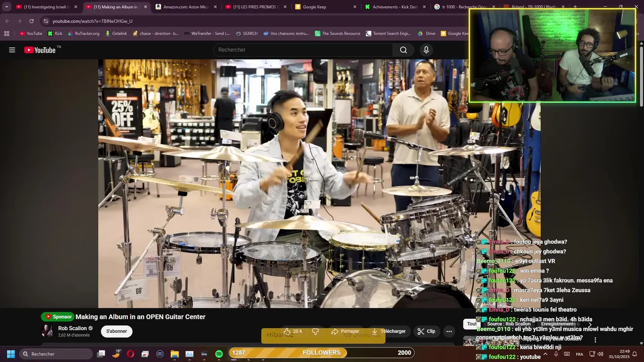Viewport: 644px width, 362px height.
Task: Show hidden system tray icons
Action: tap(545, 354)
